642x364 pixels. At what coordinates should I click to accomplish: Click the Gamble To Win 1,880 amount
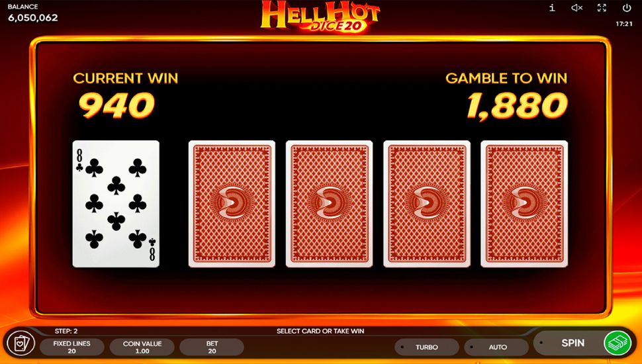(x=517, y=106)
